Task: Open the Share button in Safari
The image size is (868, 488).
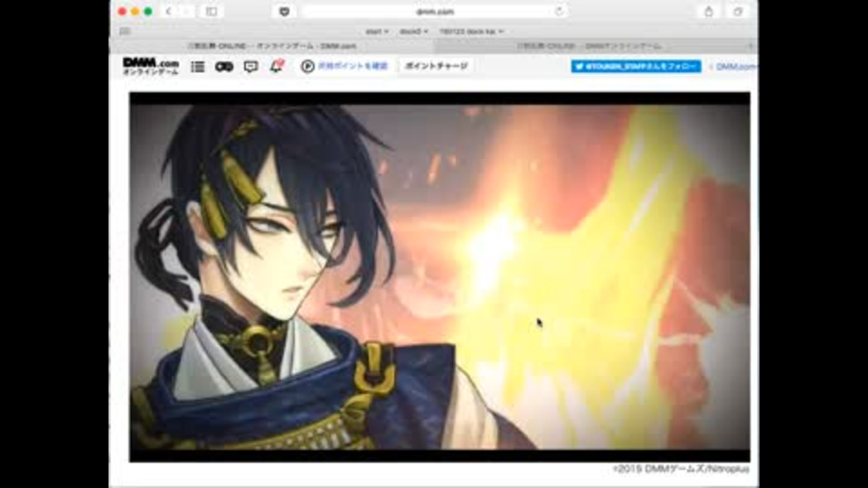Action: 709,11
